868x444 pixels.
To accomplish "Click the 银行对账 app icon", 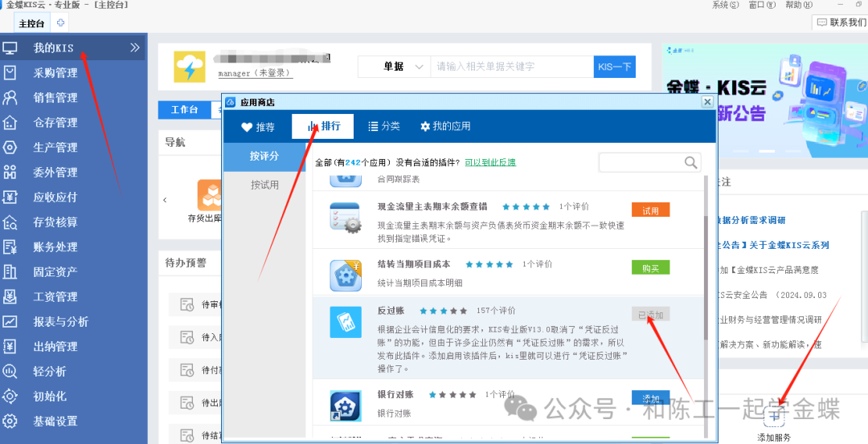I will (x=346, y=405).
